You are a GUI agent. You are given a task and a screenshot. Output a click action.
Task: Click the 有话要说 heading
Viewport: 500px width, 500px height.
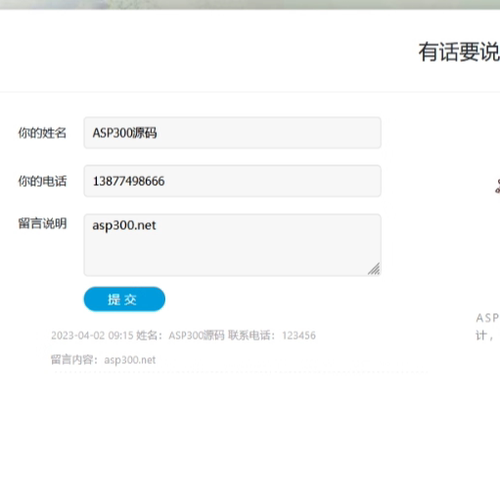click(x=459, y=52)
